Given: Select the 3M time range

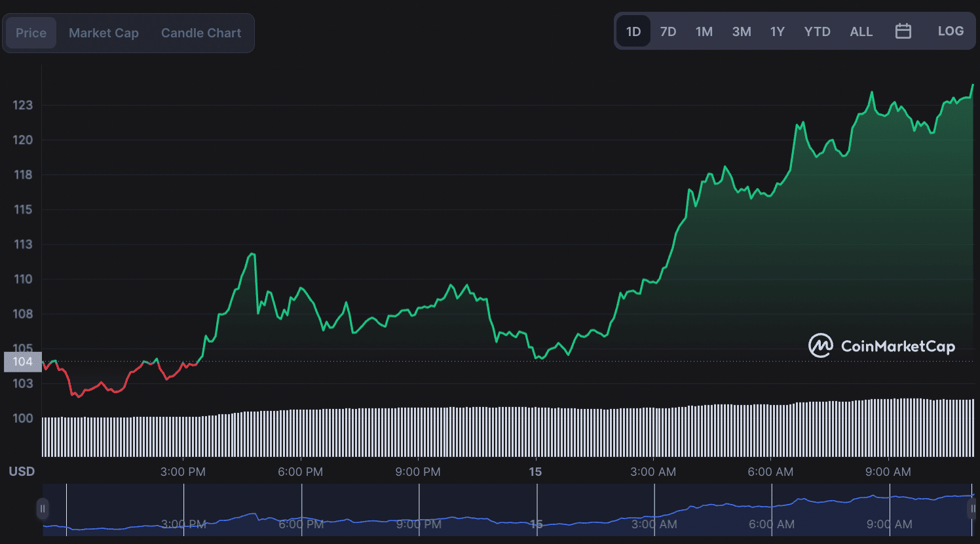Looking at the screenshot, I should coord(742,31).
